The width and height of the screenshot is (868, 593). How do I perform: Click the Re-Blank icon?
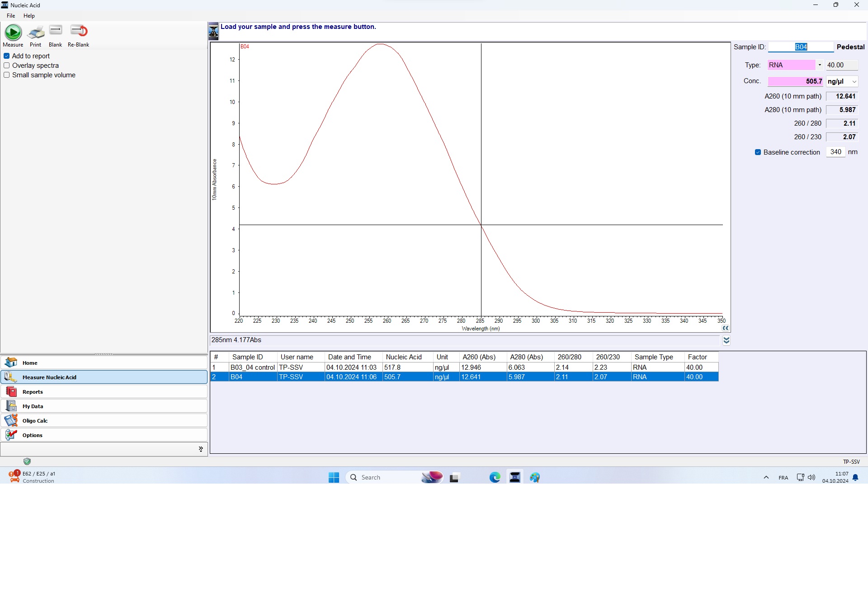tap(79, 31)
